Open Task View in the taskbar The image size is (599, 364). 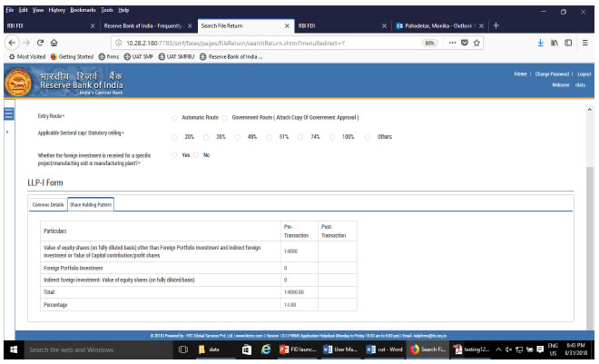coord(183,349)
